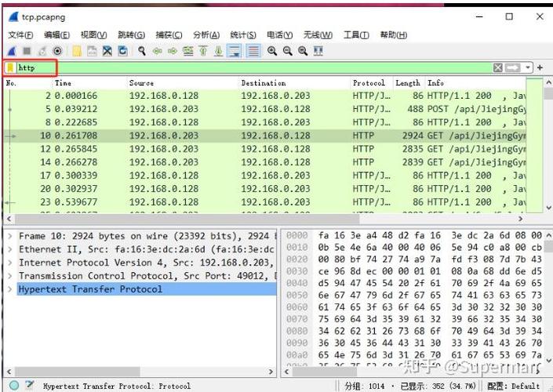Reset text to normal size
The height and width of the screenshot is (392, 553).
pos(303,51)
